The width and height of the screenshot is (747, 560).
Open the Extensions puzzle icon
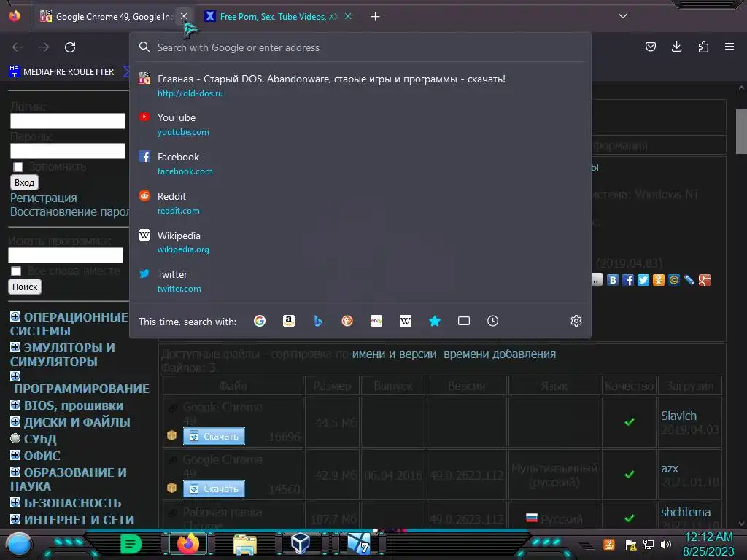tap(703, 47)
